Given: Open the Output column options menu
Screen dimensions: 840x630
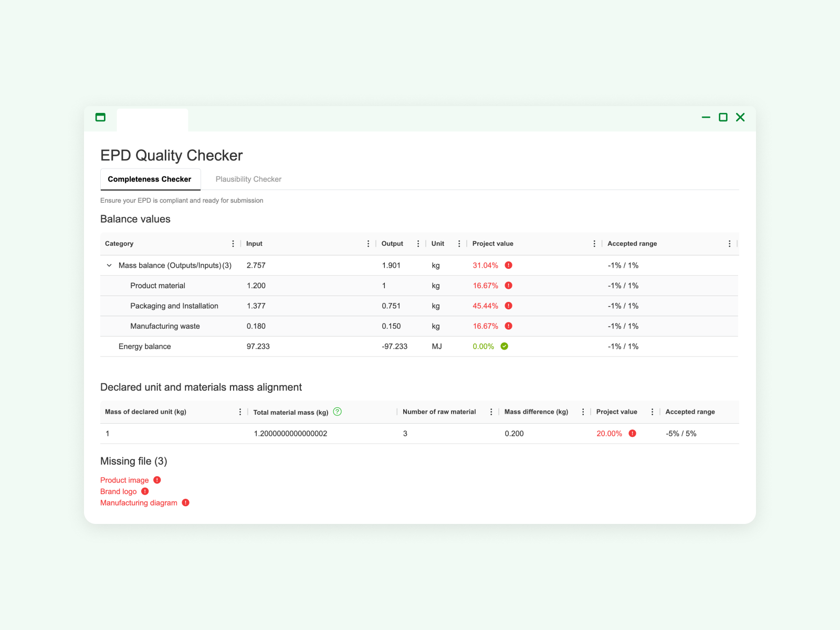Looking at the screenshot, I should [418, 244].
